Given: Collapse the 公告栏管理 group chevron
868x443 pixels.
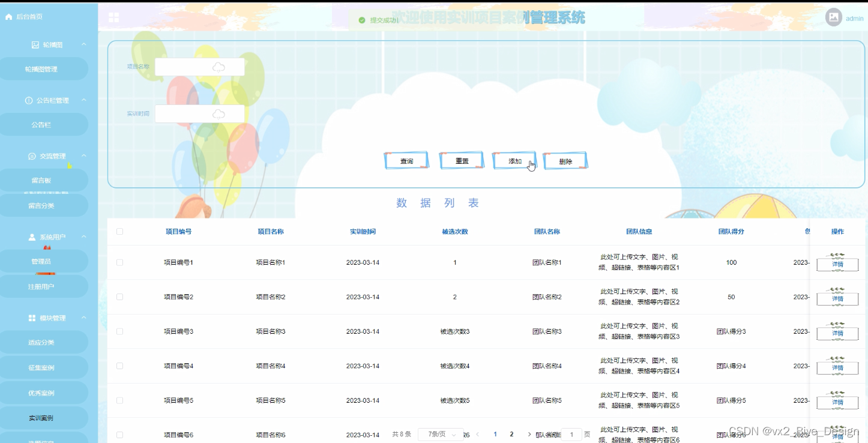Looking at the screenshot, I should (x=83, y=100).
